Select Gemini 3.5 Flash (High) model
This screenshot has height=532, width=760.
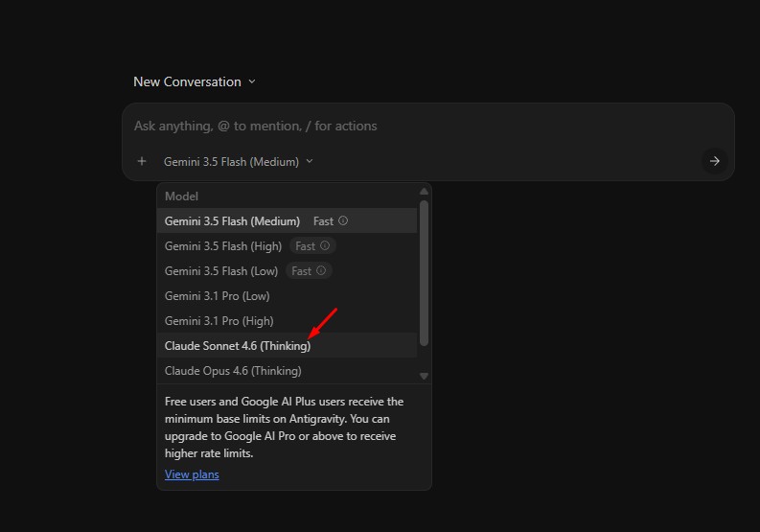tap(287, 246)
